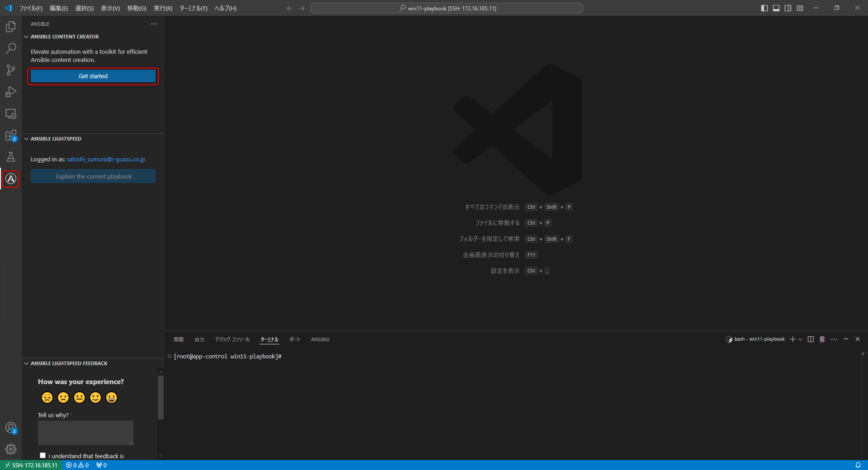The width and height of the screenshot is (868, 470).
Task: Open the 実行(R) menu
Action: (163, 8)
